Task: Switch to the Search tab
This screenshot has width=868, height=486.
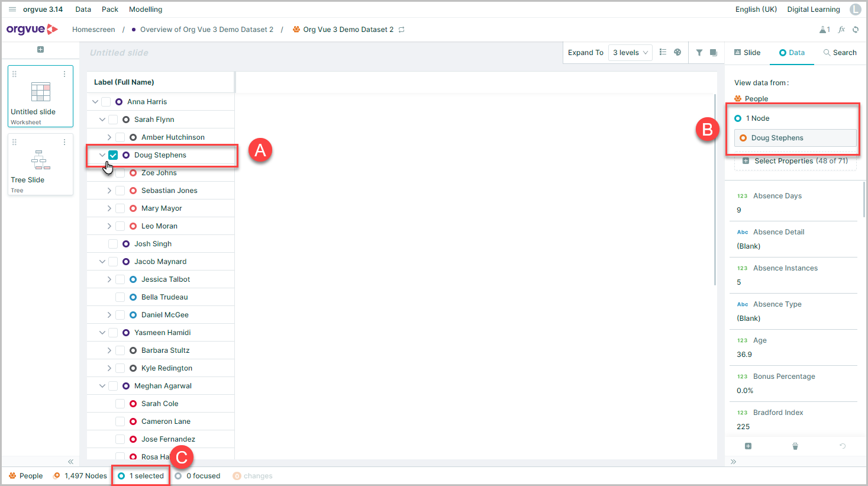Action: point(840,53)
